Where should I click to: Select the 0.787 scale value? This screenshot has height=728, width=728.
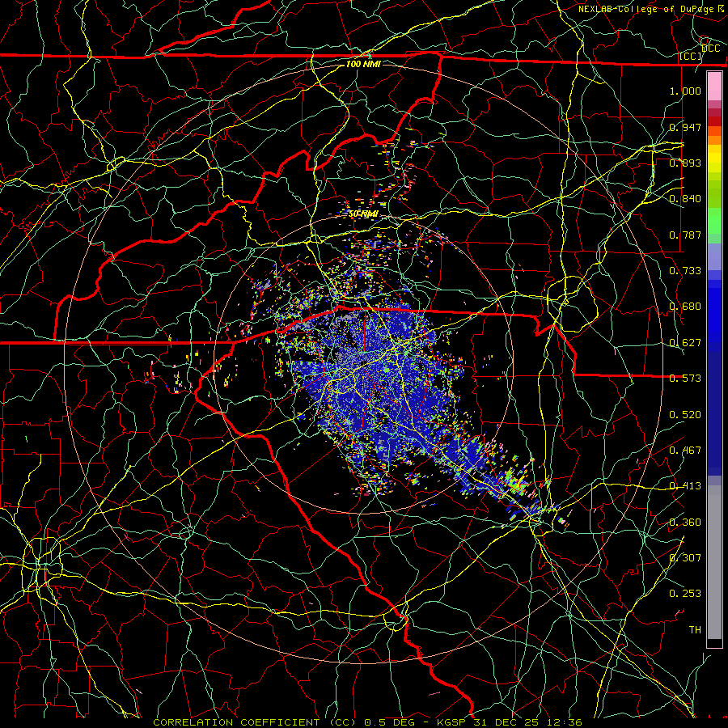pyautogui.click(x=685, y=235)
